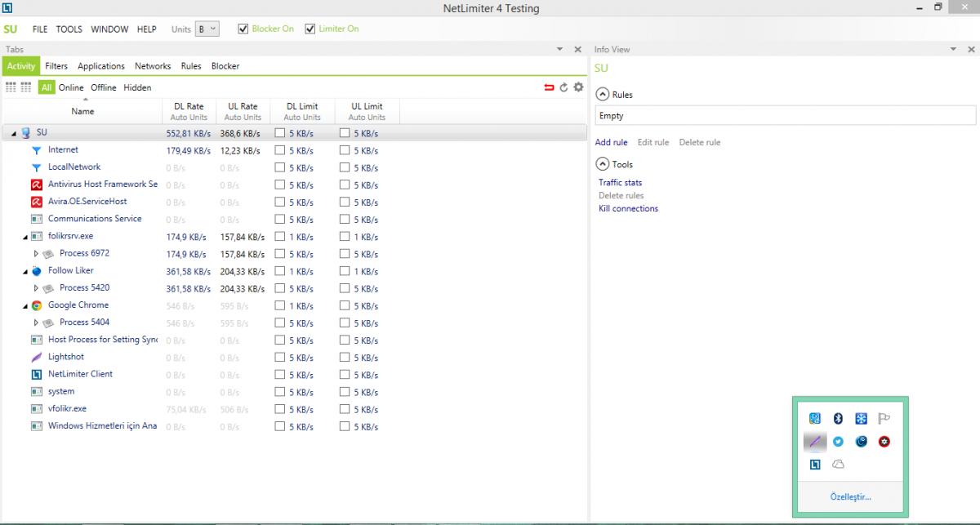Viewport: 980px width, 525px height.
Task: Click Action Center flag icon in tray
Action: click(884, 418)
